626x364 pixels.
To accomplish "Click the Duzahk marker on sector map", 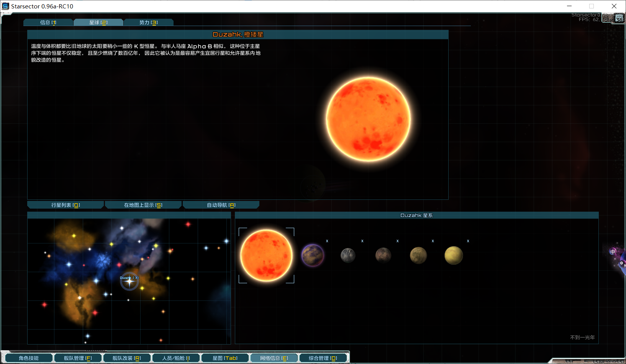I will [x=129, y=282].
